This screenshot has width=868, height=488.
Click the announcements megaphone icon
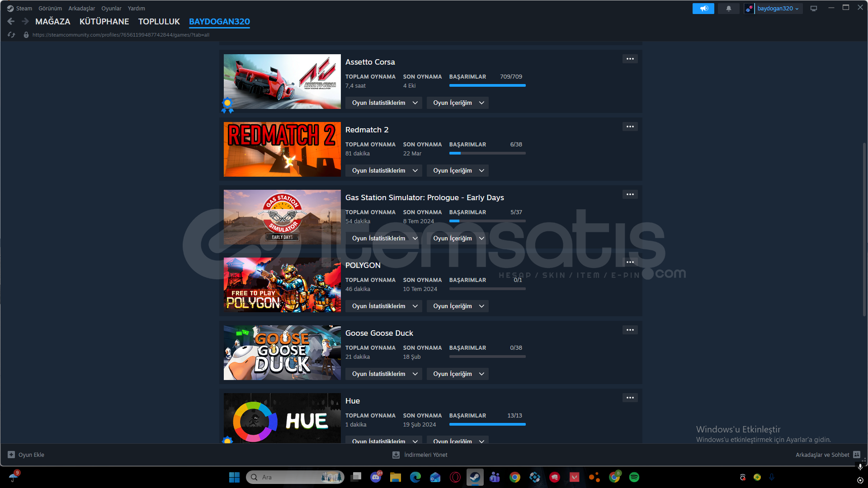[703, 9]
